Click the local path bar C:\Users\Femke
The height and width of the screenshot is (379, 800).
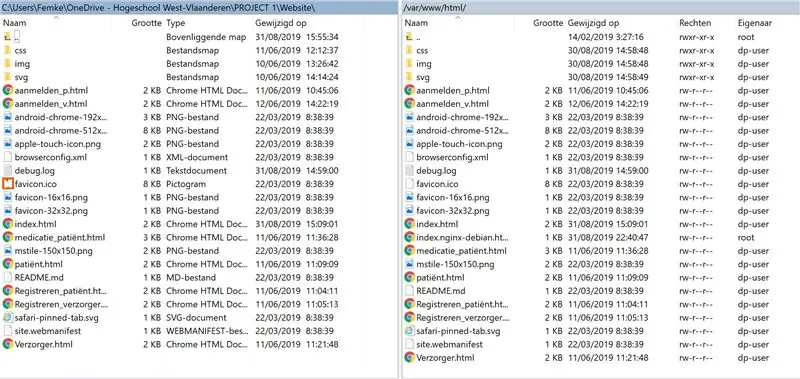199,8
